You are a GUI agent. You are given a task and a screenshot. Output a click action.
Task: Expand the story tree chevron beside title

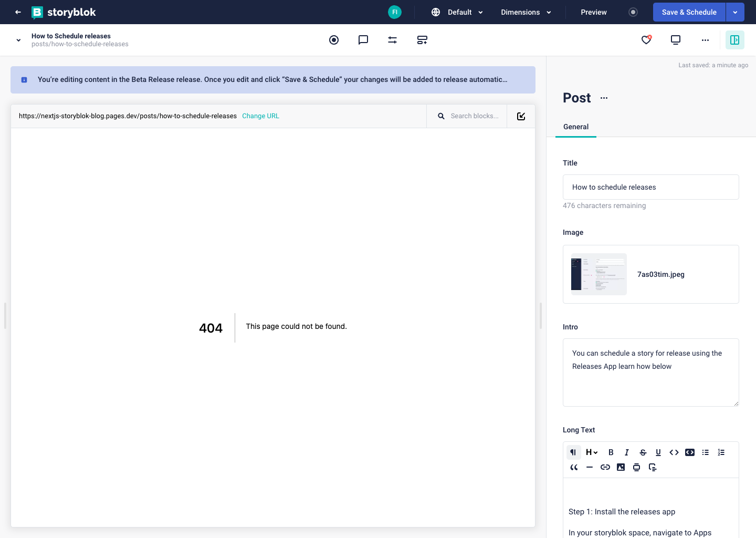pos(18,40)
